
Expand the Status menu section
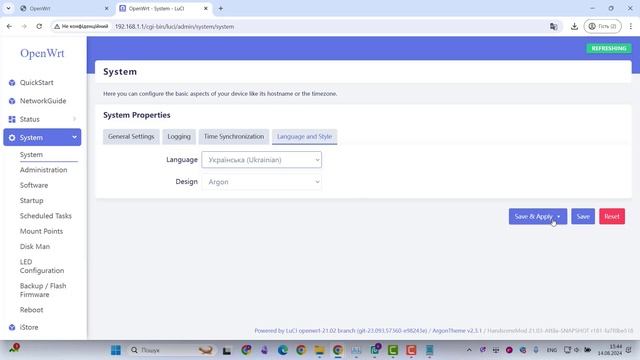[x=42, y=119]
